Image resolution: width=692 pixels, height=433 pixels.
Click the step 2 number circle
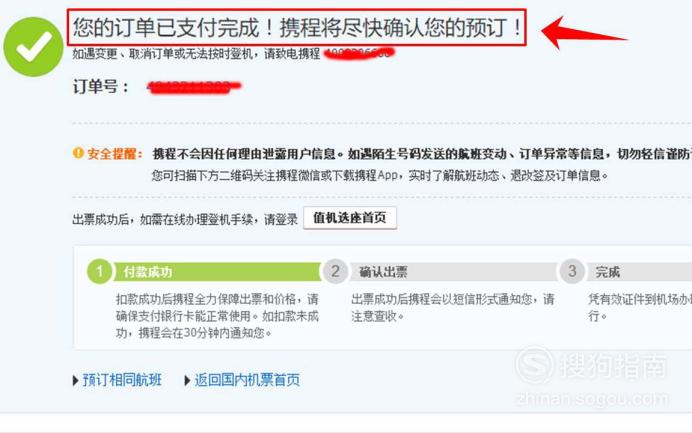335,271
